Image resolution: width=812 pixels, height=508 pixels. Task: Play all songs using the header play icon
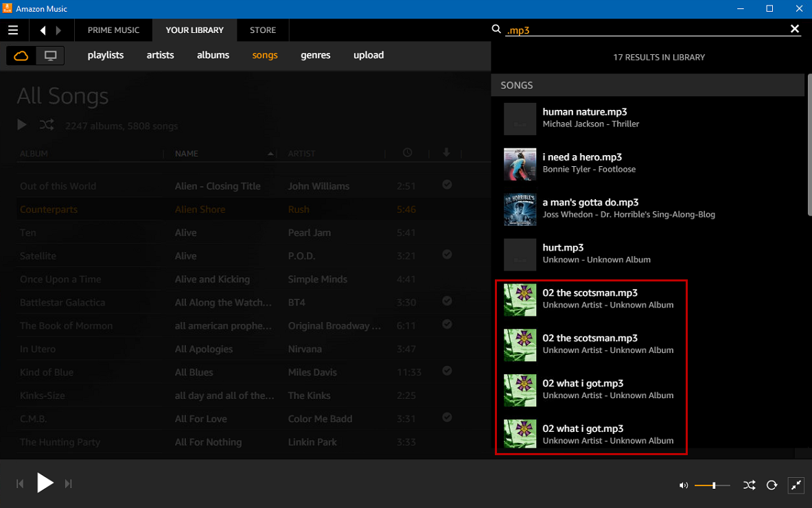[22, 125]
